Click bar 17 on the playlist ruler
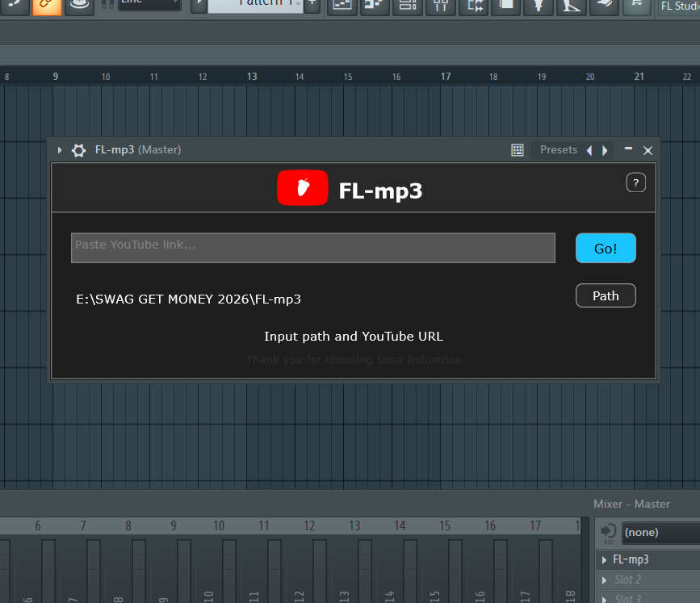Viewport: 700px width, 603px height. (x=446, y=77)
